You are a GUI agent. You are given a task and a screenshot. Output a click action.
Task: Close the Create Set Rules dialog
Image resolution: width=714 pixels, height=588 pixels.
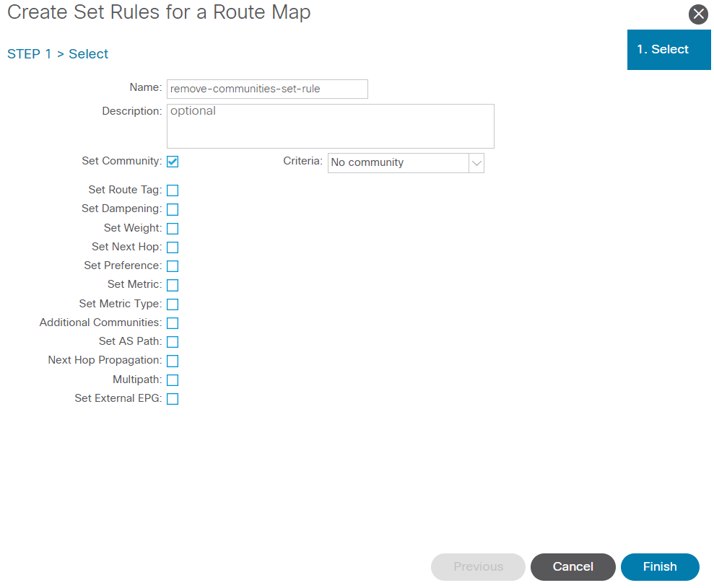[698, 14]
